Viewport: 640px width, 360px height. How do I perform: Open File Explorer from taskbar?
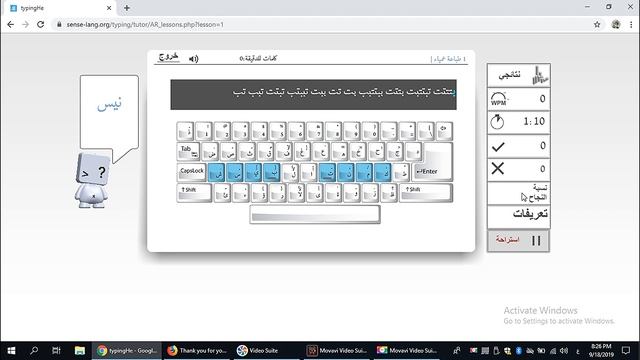coord(80,351)
